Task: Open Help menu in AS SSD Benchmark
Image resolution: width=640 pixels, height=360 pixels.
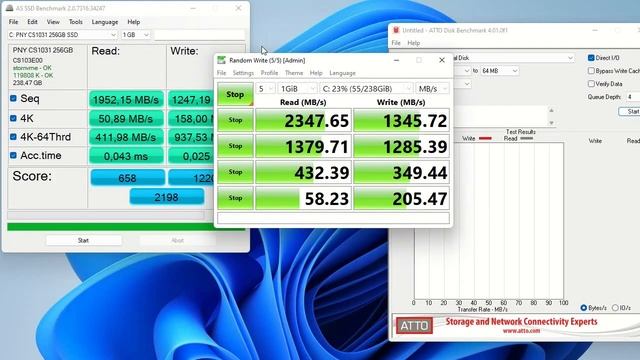Action: [133, 22]
